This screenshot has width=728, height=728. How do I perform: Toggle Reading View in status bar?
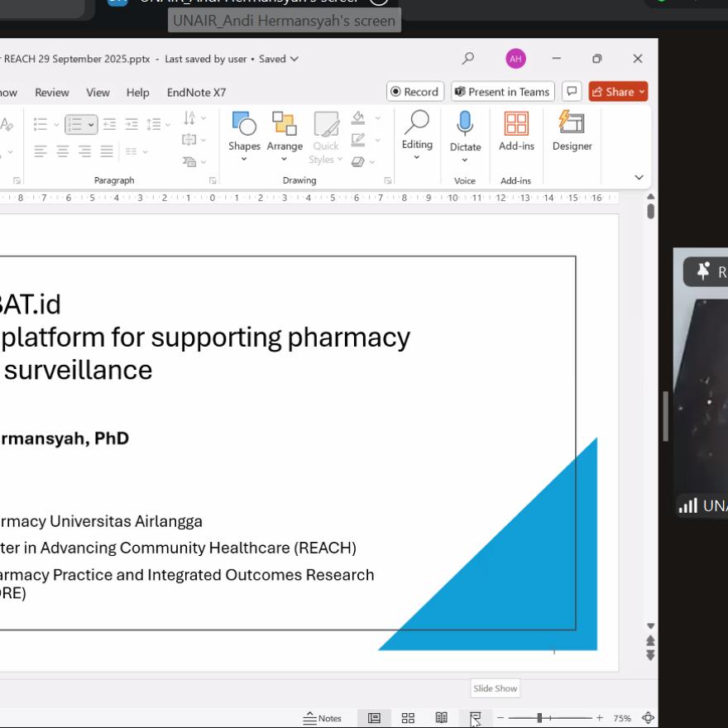(x=442, y=718)
